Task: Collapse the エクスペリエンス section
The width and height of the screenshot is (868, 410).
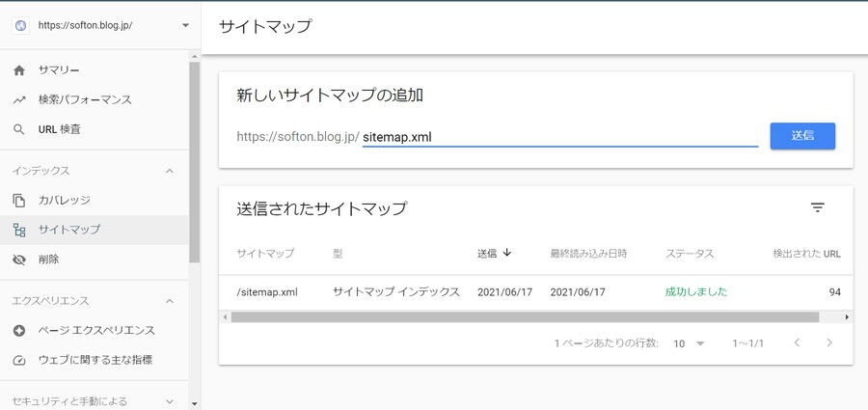Action: click(170, 301)
